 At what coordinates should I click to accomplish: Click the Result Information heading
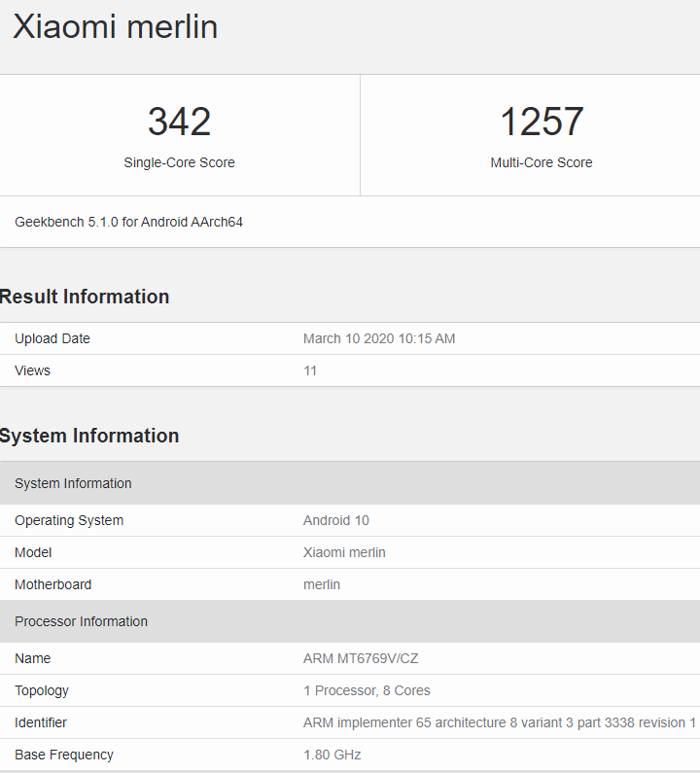click(85, 297)
